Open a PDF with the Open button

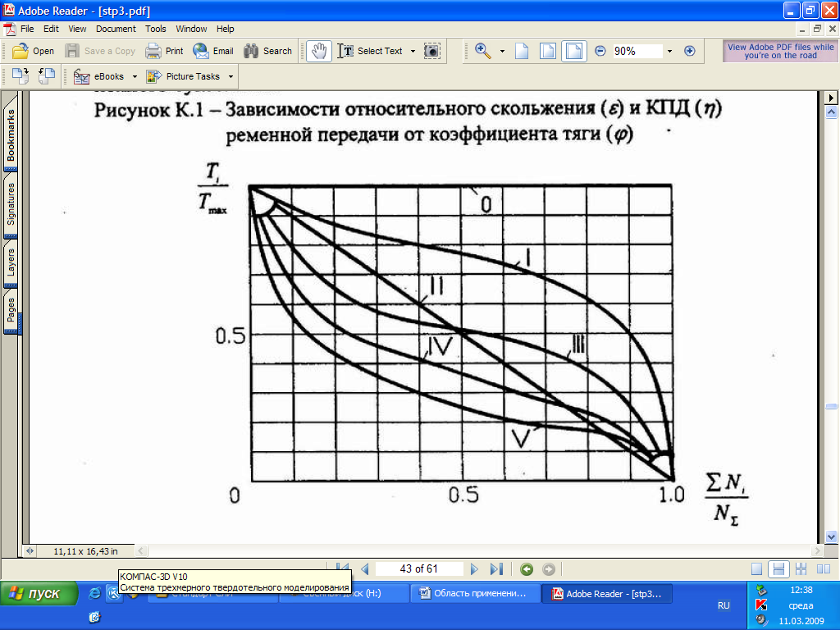[x=33, y=51]
